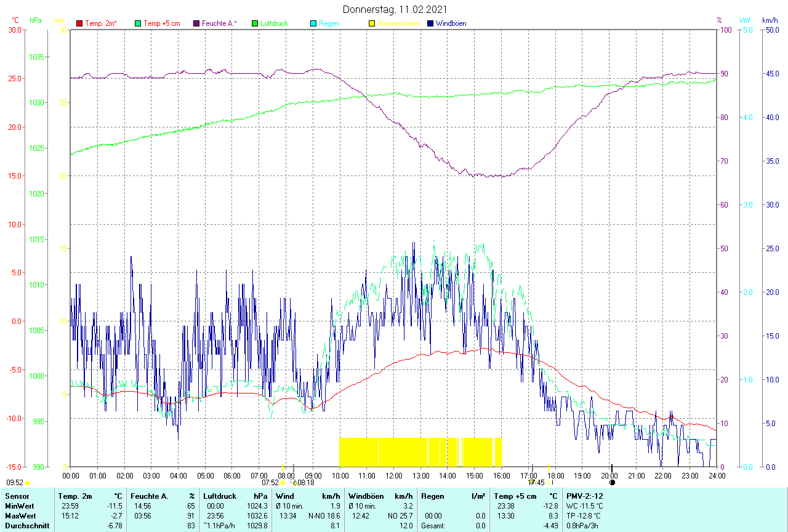Click the red Temp. 2m* legend swatch
This screenshot has width=788, height=532.
click(79, 23)
